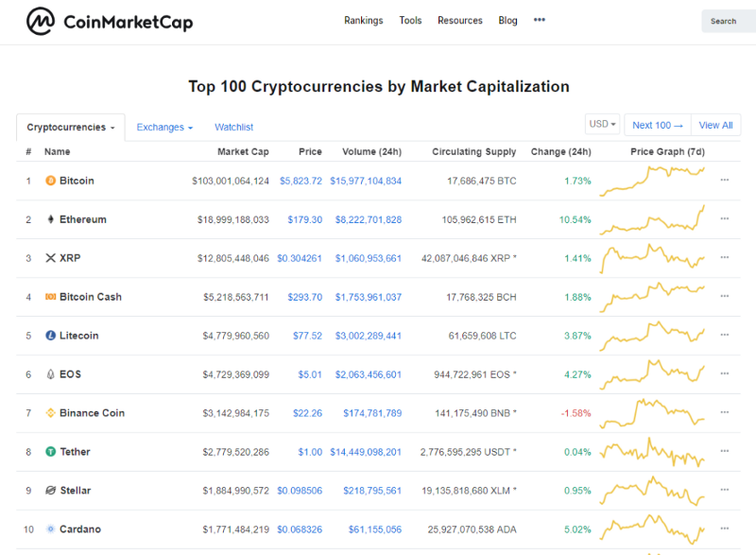Click the Litecoin blue coin icon
Image resolution: width=756 pixels, height=555 pixels.
pyautogui.click(x=51, y=335)
